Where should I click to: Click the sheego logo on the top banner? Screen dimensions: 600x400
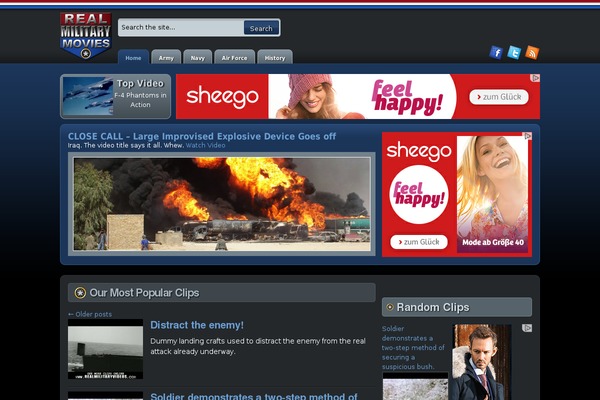point(222,97)
